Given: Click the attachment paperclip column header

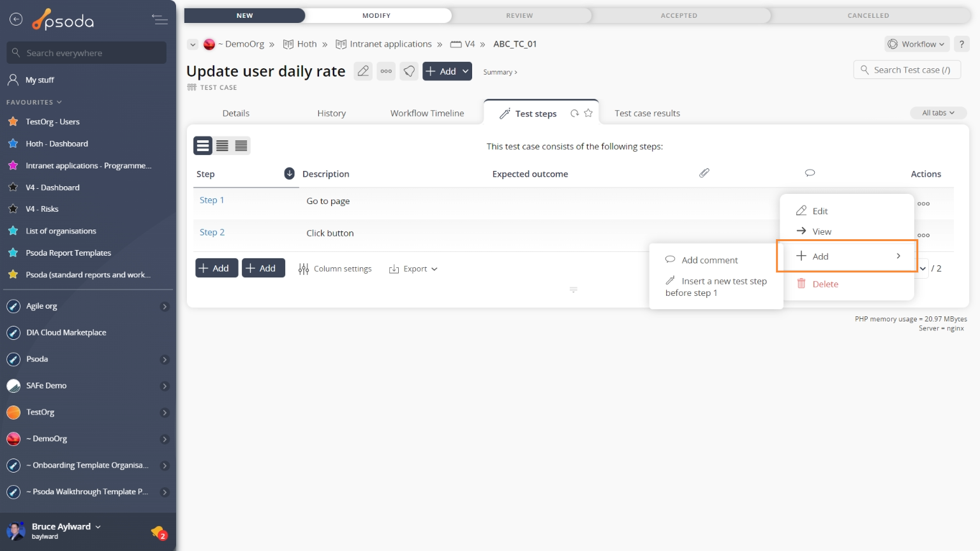Looking at the screenshot, I should pos(704,173).
